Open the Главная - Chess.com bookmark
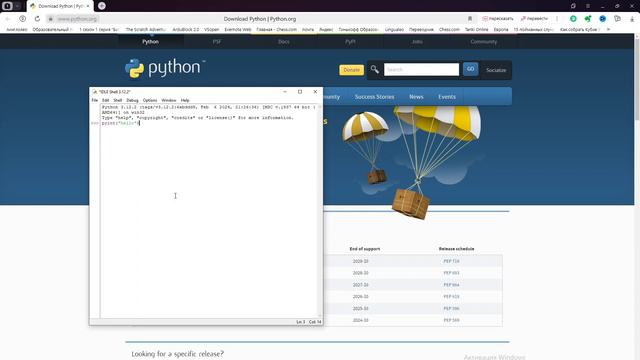Screen dimensions: 640x360 point(276,29)
